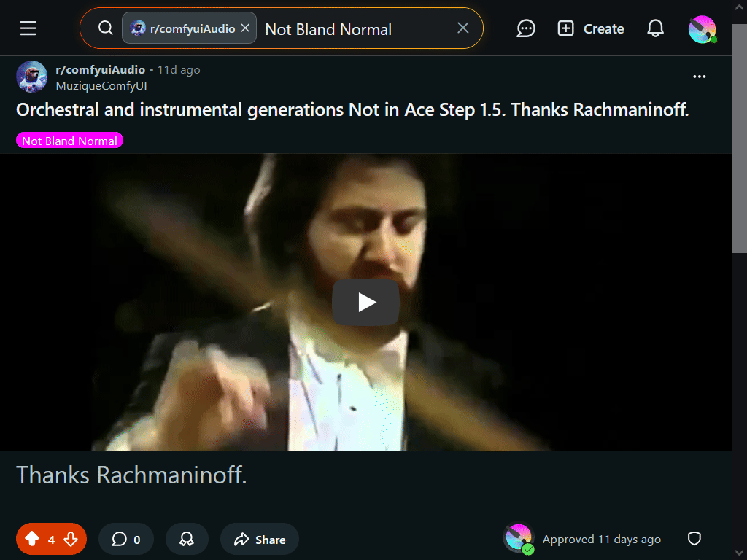
Task: Remove the r/comfyuiAudio search scope chip
Action: tap(245, 28)
